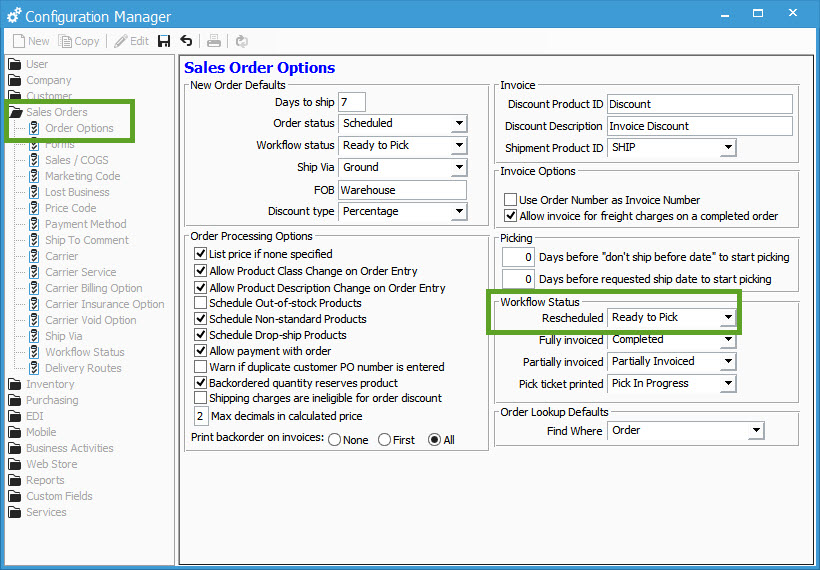Open the Shipment Product ID dropdown
Viewport: 820px width, 570px height.
(x=728, y=147)
